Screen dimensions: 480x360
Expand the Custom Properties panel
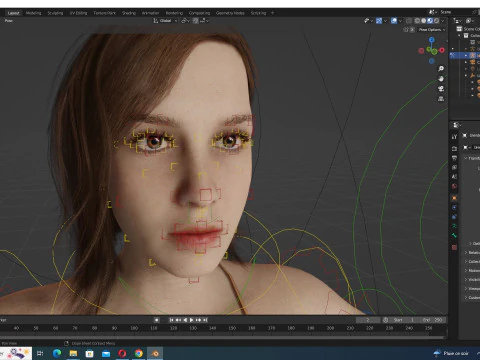point(473,298)
